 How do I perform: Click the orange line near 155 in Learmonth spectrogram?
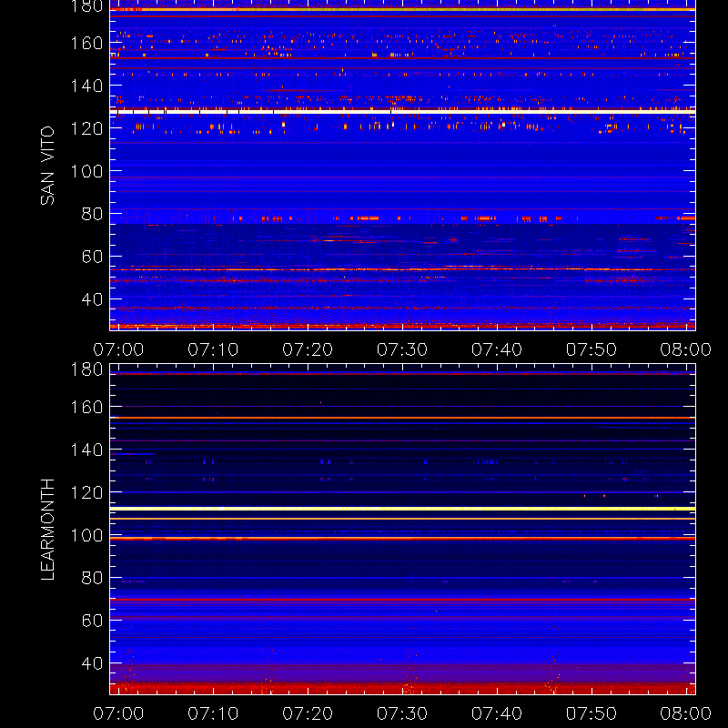[x=402, y=418]
